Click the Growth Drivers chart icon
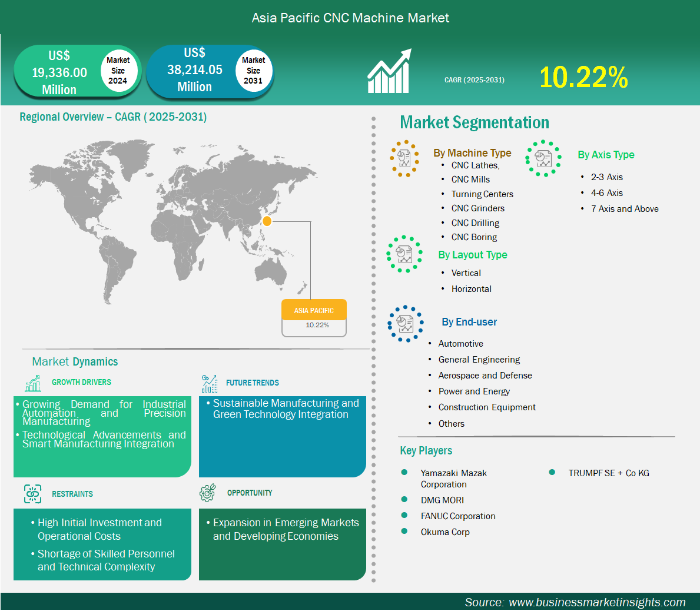Image resolution: width=700 pixels, height=611 pixels. click(33, 383)
